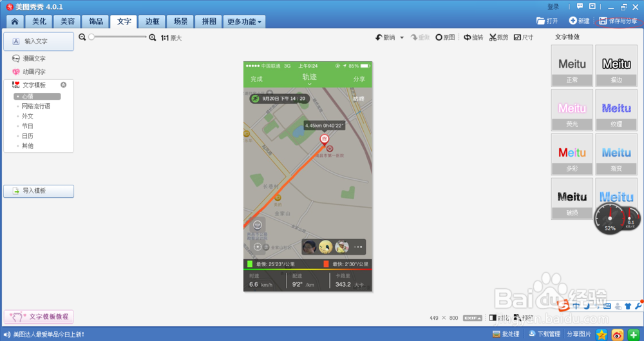This screenshot has height=341, width=644.
Task: Click the 预览 preview button
Action: [x=523, y=318]
